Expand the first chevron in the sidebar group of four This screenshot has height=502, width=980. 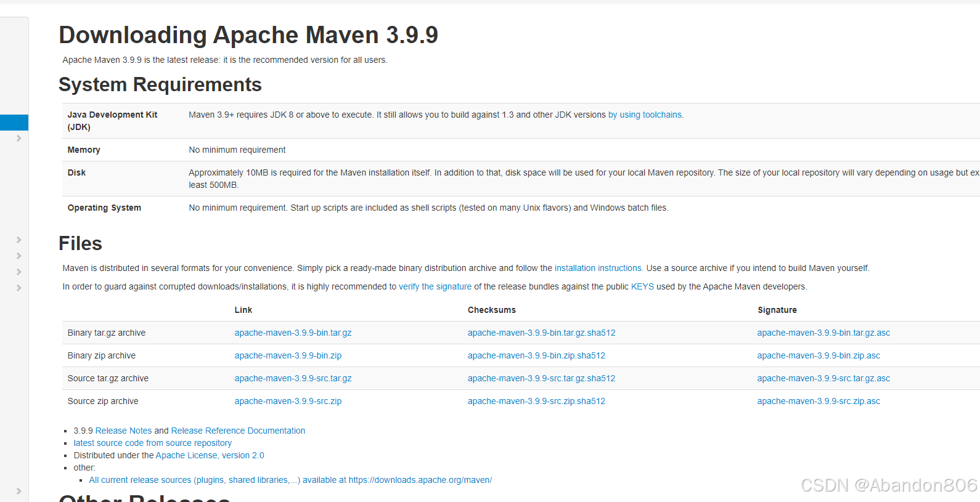click(x=18, y=240)
